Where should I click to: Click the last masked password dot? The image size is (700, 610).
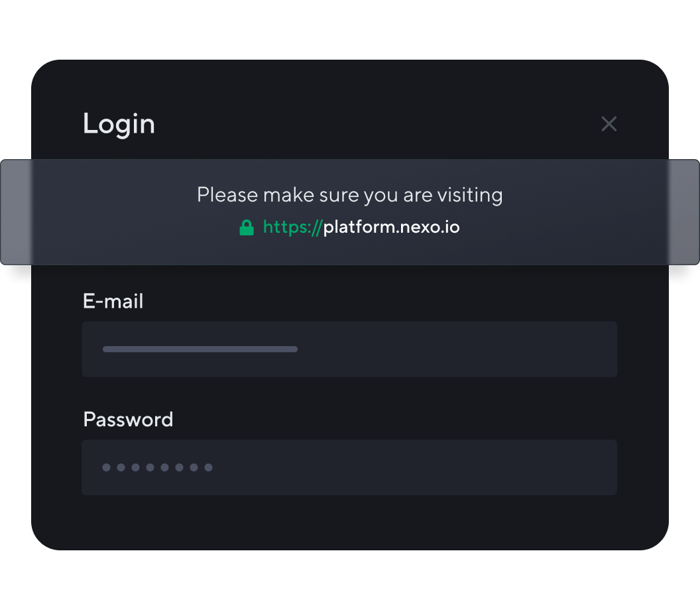pos(208,467)
